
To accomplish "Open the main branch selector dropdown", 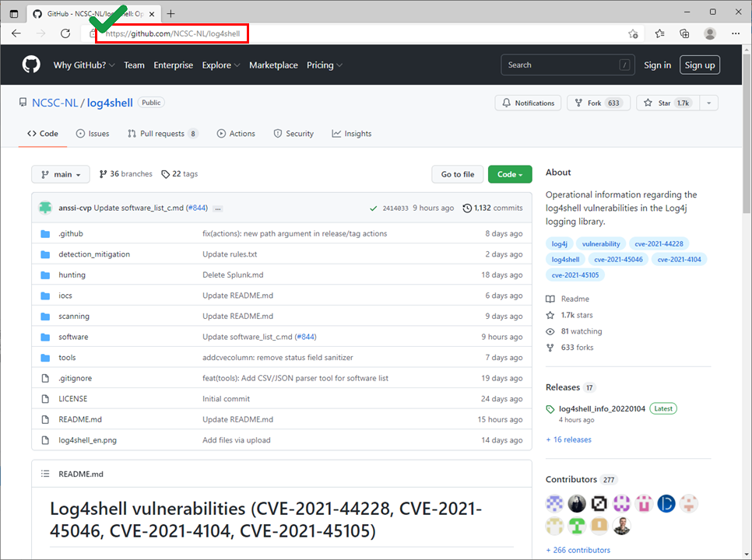I will 61,174.
